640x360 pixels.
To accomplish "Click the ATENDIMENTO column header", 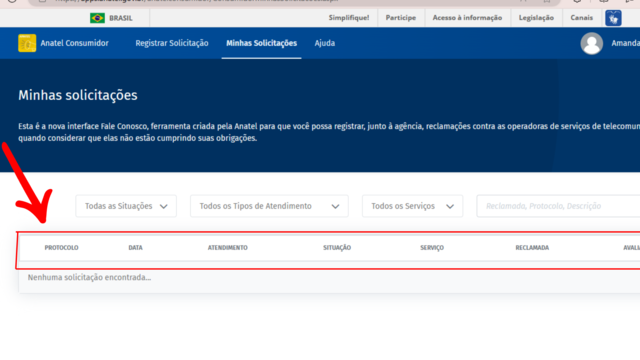I will point(228,248).
